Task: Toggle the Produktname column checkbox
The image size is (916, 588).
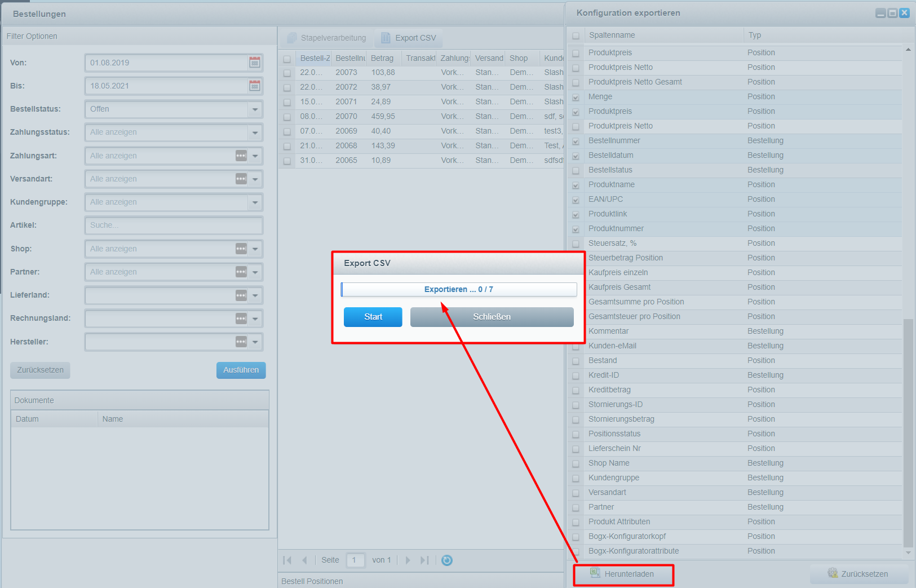Action: pyautogui.click(x=576, y=185)
